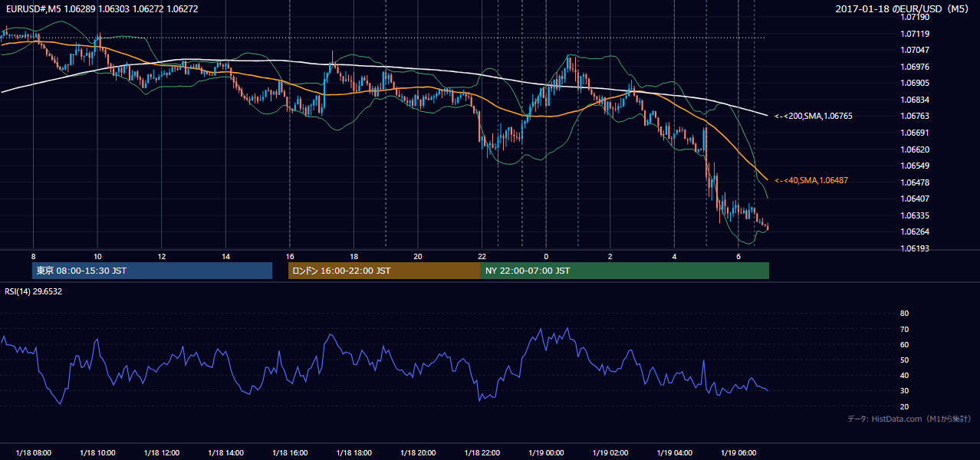Click hour label 10 under price chart
980x460 pixels.
coord(97,256)
